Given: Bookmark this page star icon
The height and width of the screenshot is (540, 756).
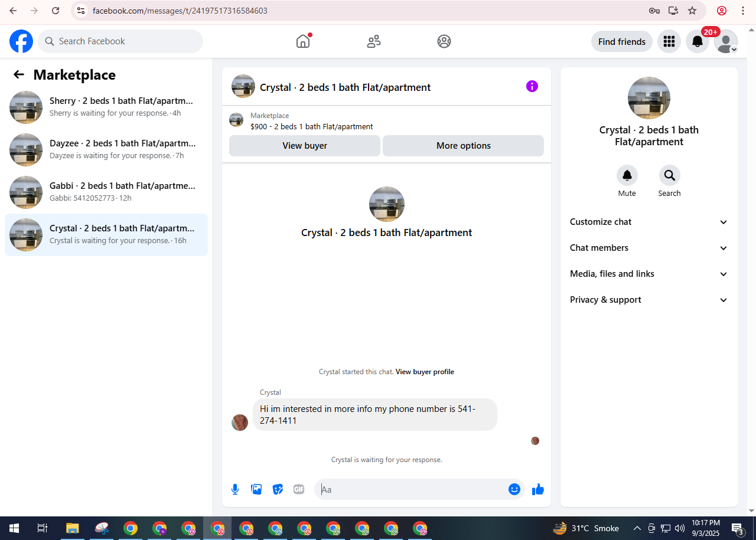Looking at the screenshot, I should coord(692,11).
